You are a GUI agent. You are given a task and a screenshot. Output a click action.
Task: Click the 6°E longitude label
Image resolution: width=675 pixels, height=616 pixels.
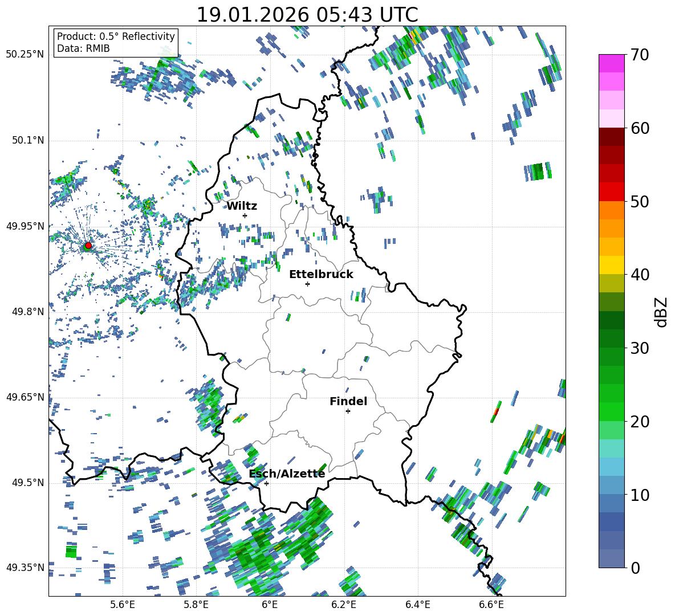click(270, 605)
